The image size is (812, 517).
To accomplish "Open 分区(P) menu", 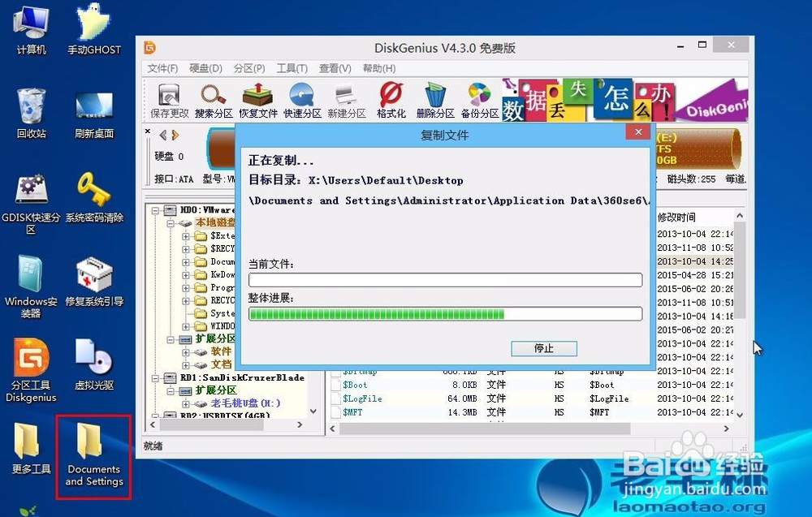I will 249,68.
